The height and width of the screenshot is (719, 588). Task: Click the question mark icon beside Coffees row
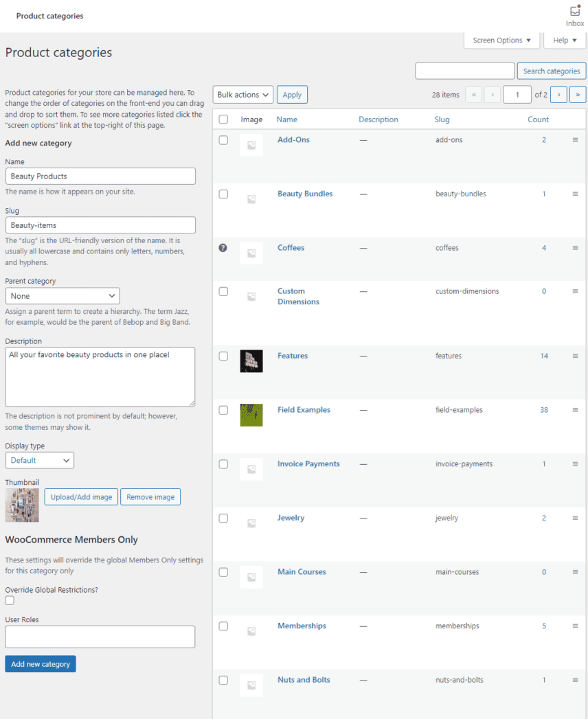pyautogui.click(x=223, y=248)
